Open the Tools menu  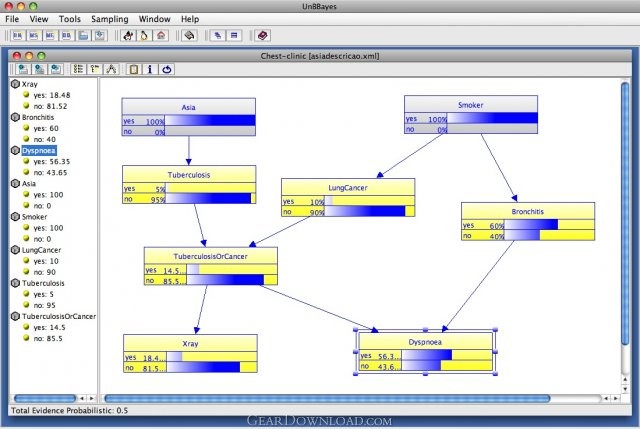[x=70, y=19]
